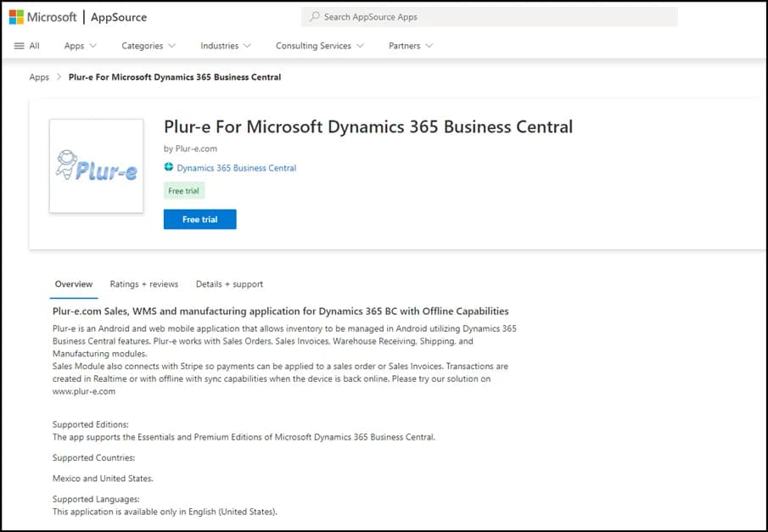The height and width of the screenshot is (532, 768).
Task: Click the breadcrumb chevron after Apps
Action: point(59,77)
